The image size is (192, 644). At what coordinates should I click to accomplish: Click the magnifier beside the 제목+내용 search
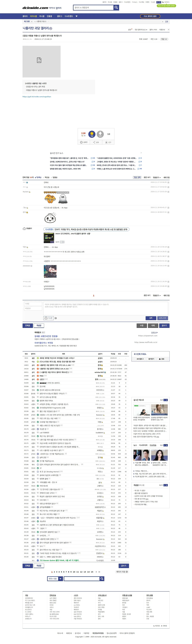102,578
